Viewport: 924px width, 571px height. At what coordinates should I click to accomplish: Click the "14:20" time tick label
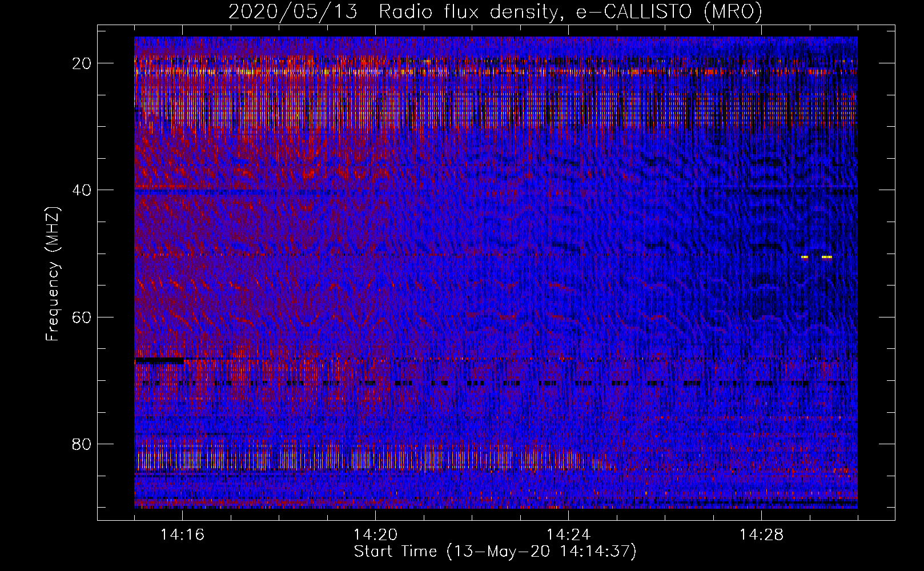click(375, 535)
